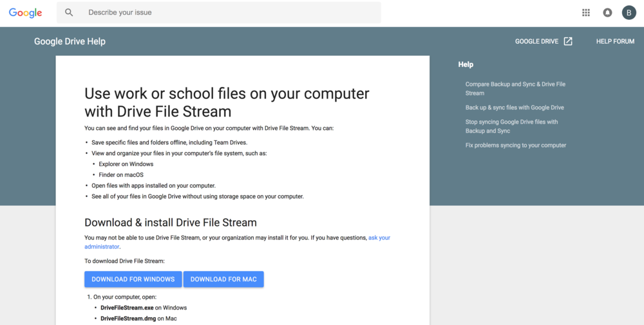Click To download Drive File Stream text
The image size is (644, 325).
[124, 261]
